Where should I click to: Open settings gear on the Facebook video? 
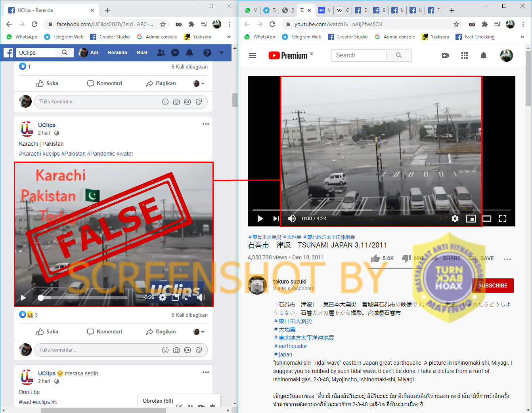(x=163, y=297)
